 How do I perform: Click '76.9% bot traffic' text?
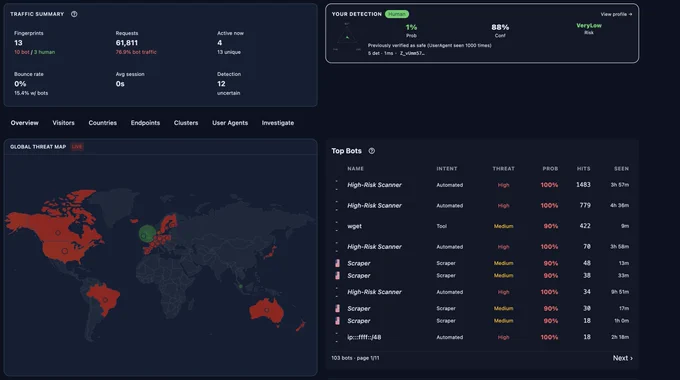pos(136,52)
